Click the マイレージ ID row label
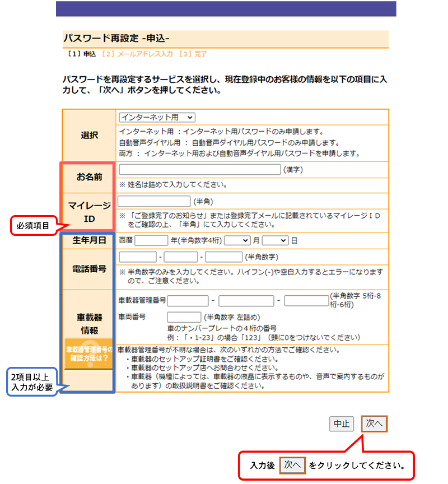This screenshot has height=484, width=448. coord(90,212)
